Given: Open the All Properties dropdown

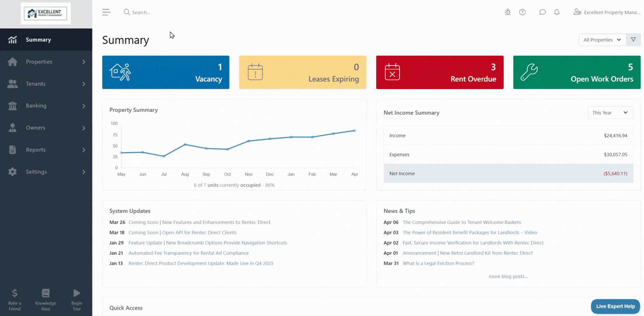Looking at the screenshot, I should [x=602, y=40].
